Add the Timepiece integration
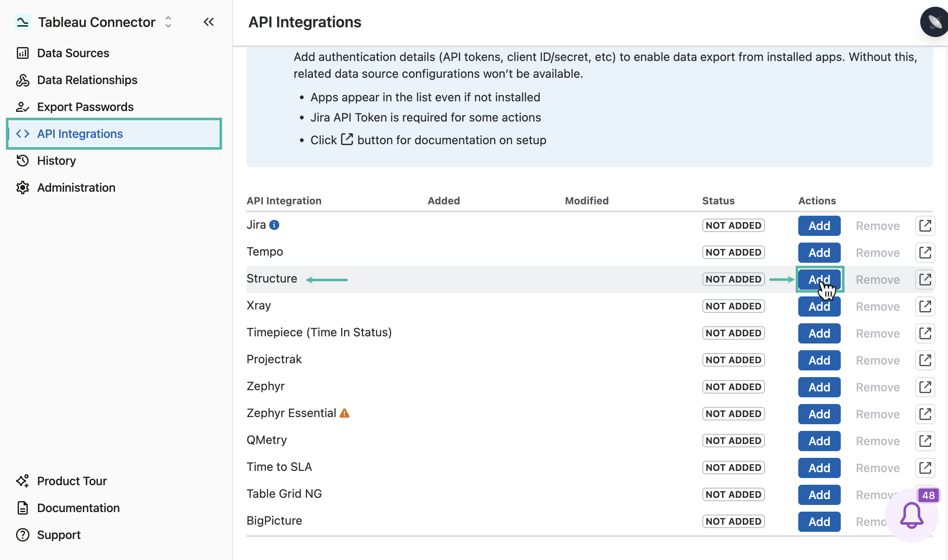The width and height of the screenshot is (948, 560). coord(819,333)
